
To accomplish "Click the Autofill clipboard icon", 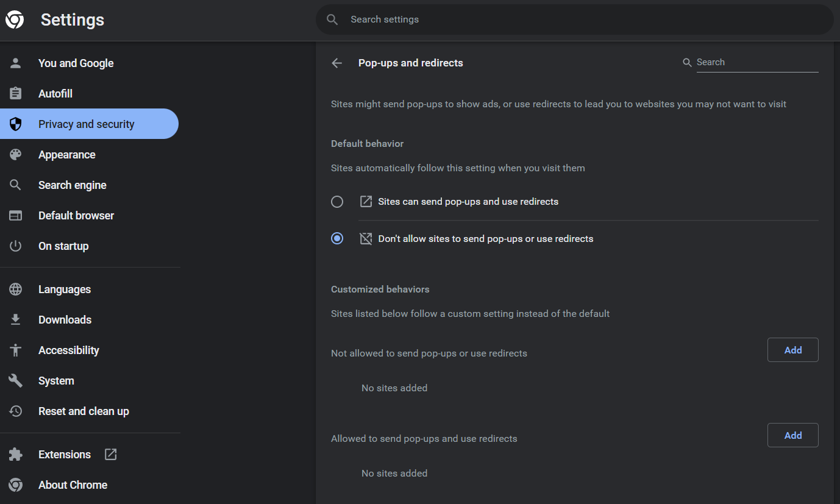I will click(x=16, y=93).
